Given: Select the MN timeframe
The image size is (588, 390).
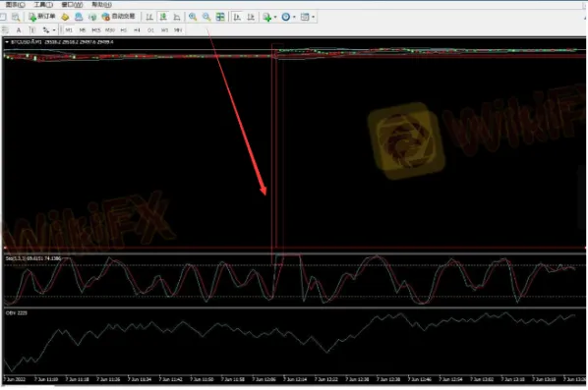Looking at the screenshot, I should (x=178, y=30).
